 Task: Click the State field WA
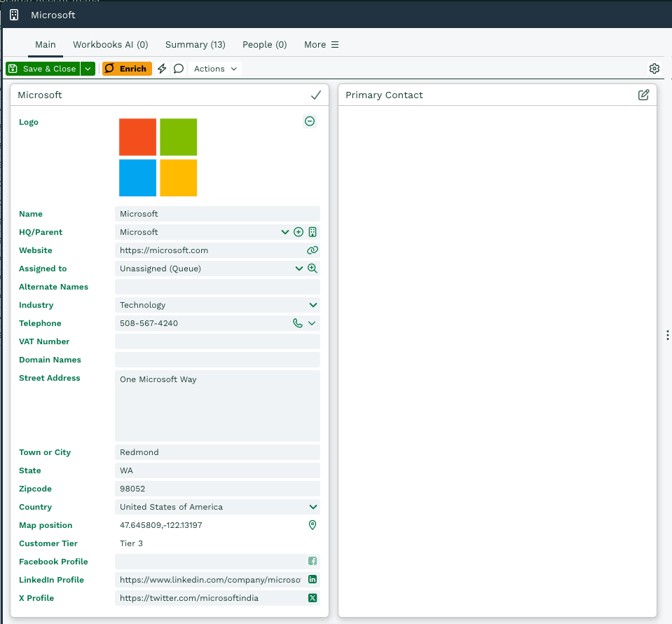click(217, 470)
